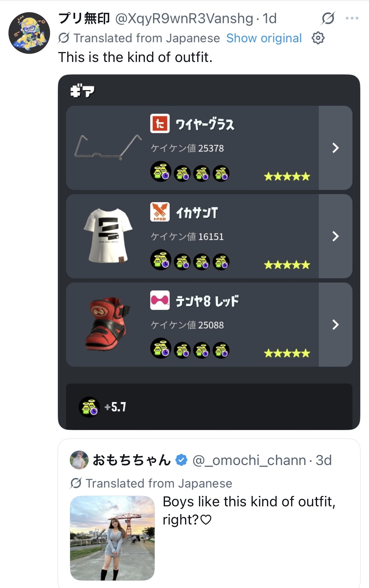Screen dimensions: 369x588
Task: Click main ability icon on ワイヤーグラス
Action: pos(161,172)
